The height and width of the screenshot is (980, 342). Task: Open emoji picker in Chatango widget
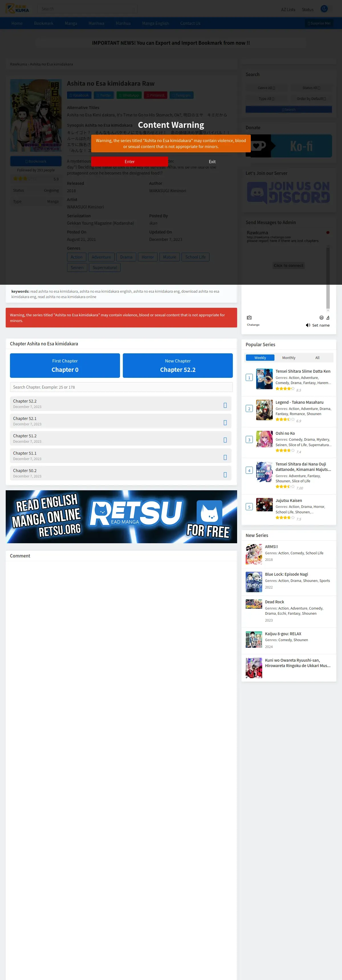321,317
